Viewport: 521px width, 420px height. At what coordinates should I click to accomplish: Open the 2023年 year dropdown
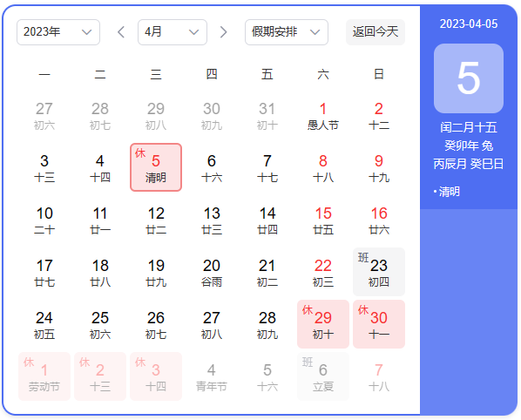pyautogui.click(x=58, y=32)
